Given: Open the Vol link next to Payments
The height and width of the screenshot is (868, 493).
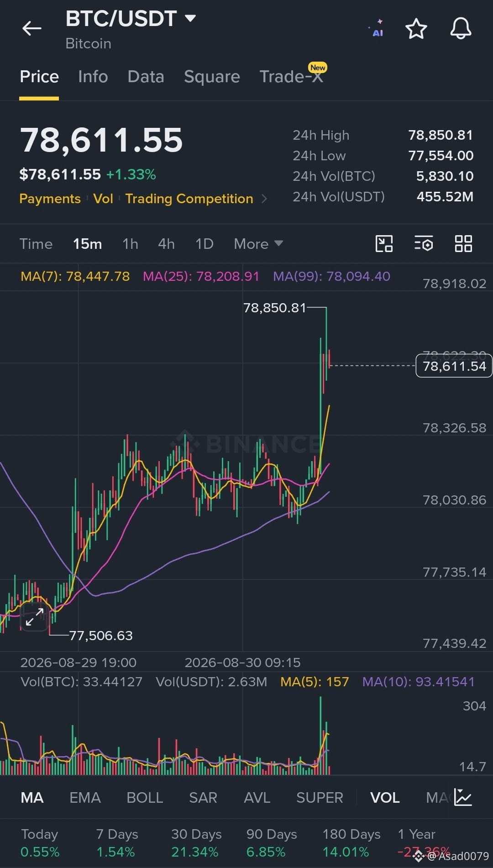Looking at the screenshot, I should 103,199.
